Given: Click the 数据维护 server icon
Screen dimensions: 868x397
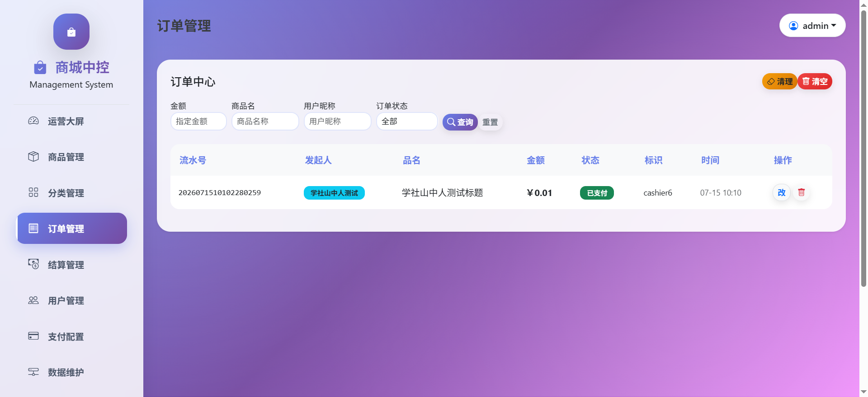Looking at the screenshot, I should coord(33,372).
